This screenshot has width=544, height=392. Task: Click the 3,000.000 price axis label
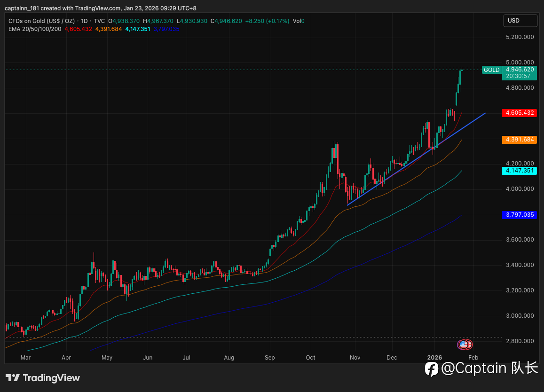(520, 316)
